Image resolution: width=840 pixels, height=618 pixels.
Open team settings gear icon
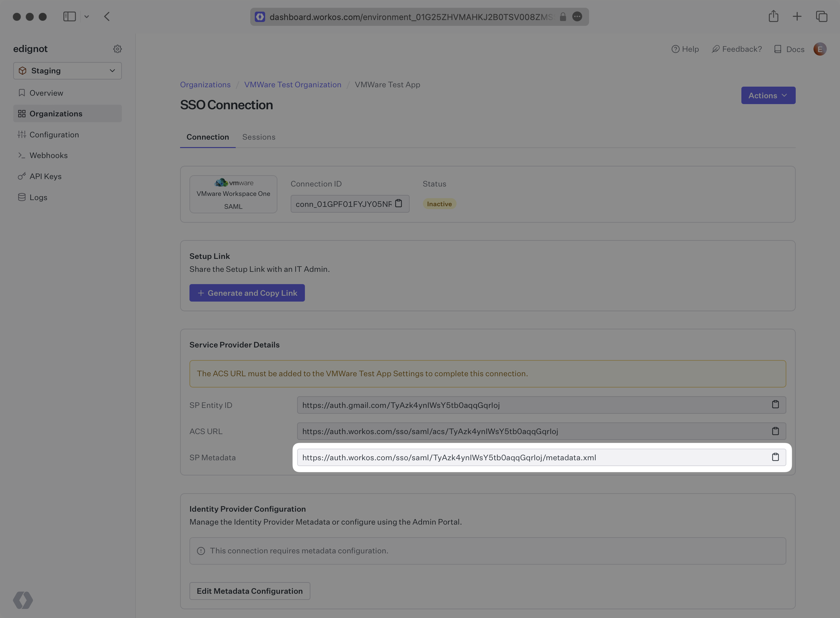point(117,49)
